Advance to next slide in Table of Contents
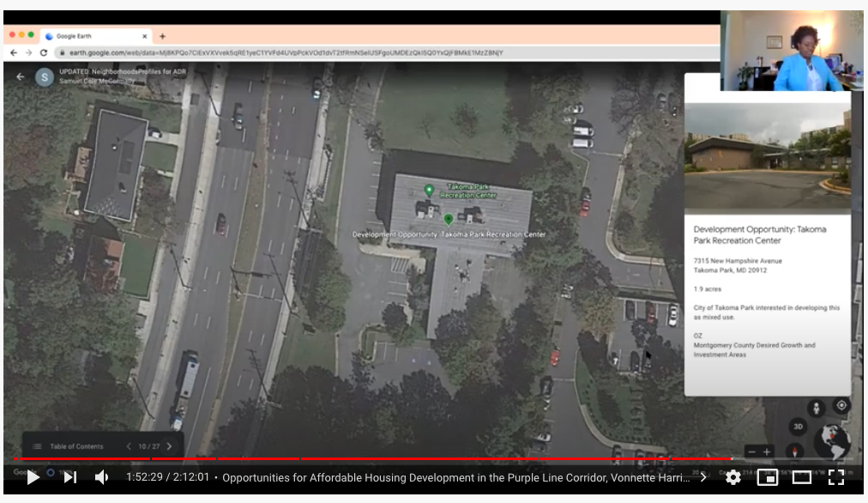Image resolution: width=868 pixels, height=503 pixels. pyautogui.click(x=169, y=446)
